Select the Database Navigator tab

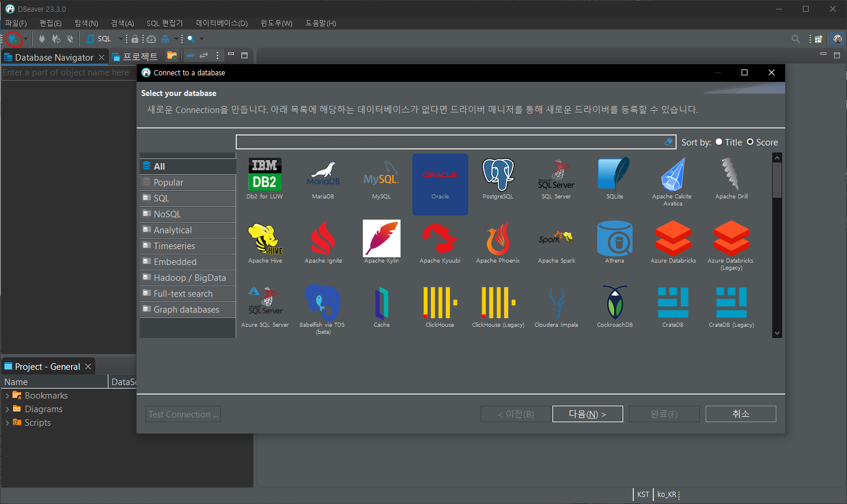pyautogui.click(x=54, y=57)
